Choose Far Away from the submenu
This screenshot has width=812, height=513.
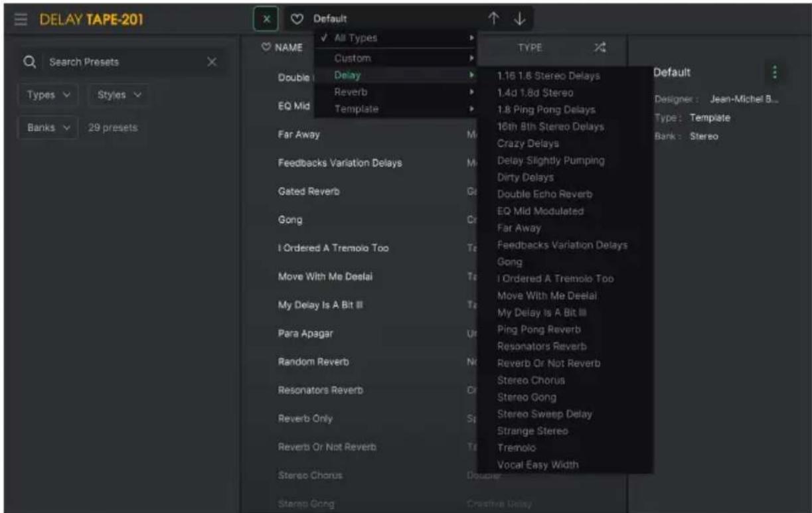coord(519,228)
